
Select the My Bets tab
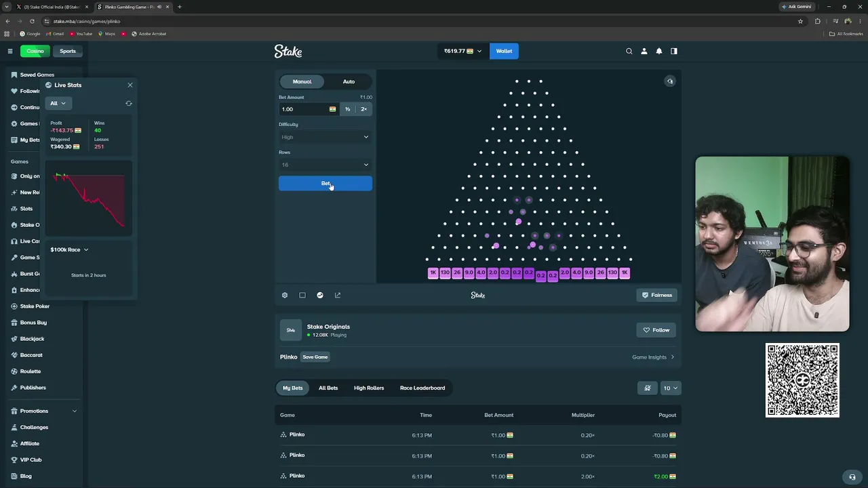[293, 388]
